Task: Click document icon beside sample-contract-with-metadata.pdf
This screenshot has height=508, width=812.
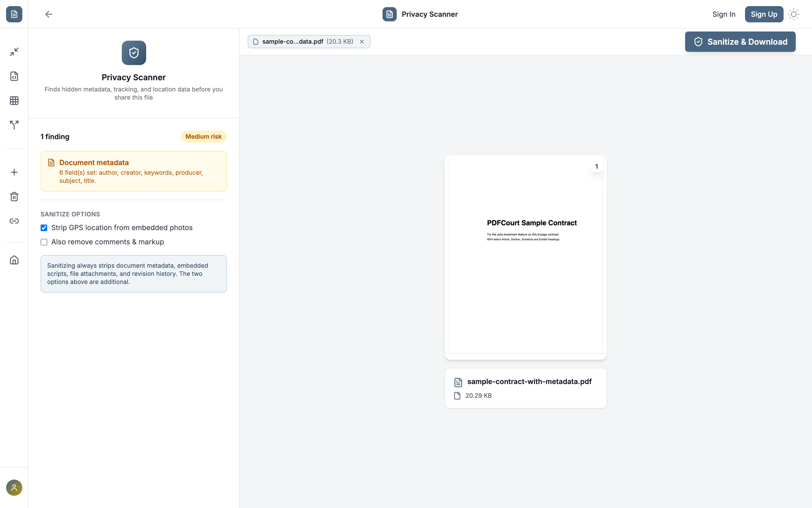Action: 458,382
